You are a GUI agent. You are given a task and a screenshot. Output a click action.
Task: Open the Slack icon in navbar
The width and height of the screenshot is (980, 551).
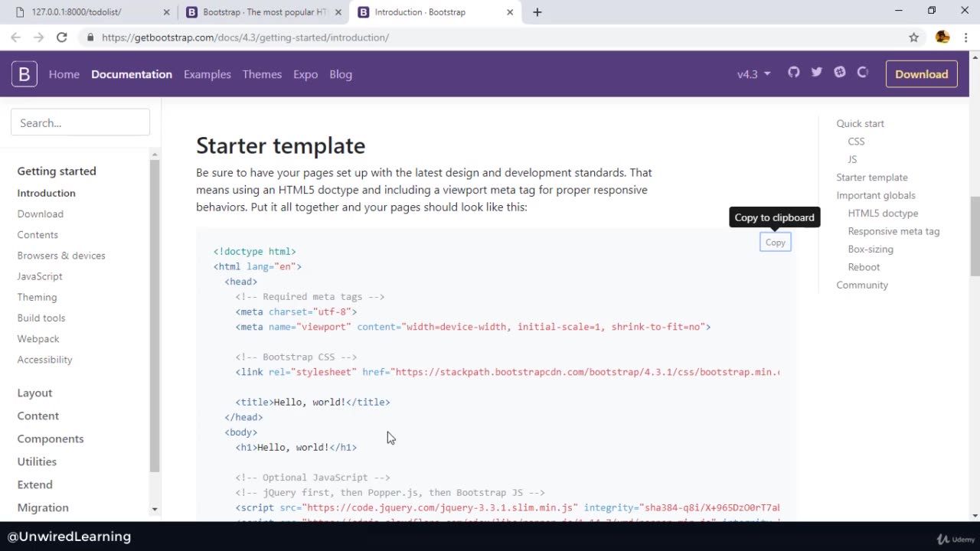840,72
